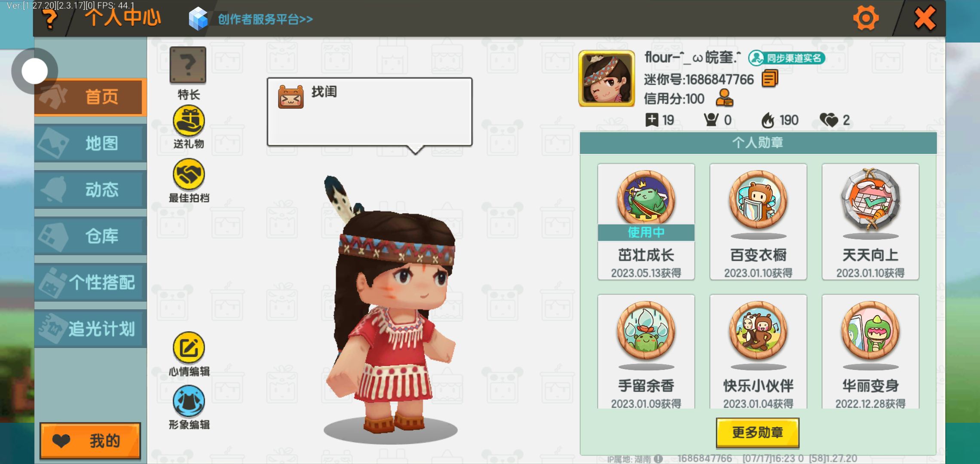
Task: Switch to the 仓库 tab
Action: pyautogui.click(x=90, y=236)
